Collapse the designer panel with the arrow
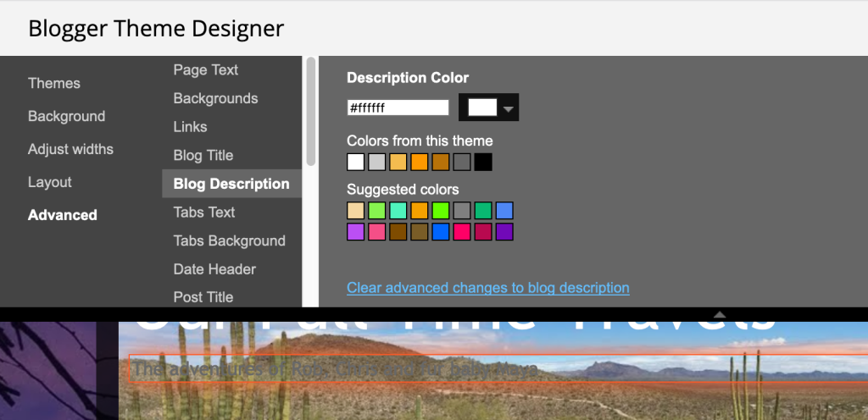 (720, 314)
